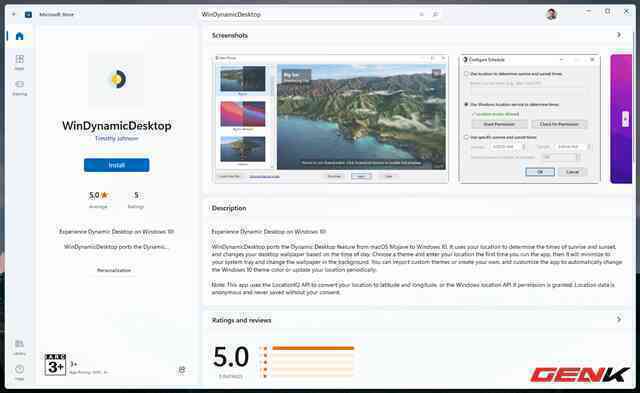This screenshot has width=640, height=393.
Task: Clear the search box with the X icon
Action: click(421, 14)
